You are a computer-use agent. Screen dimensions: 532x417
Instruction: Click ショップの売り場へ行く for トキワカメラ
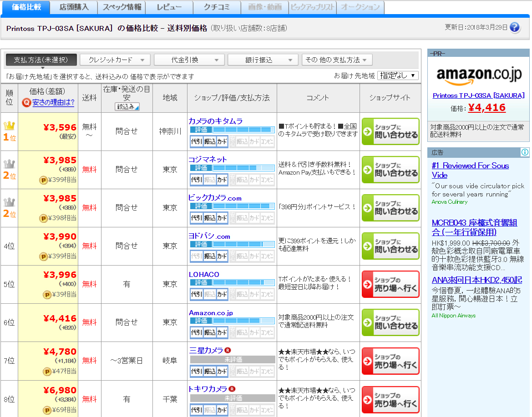pos(390,400)
